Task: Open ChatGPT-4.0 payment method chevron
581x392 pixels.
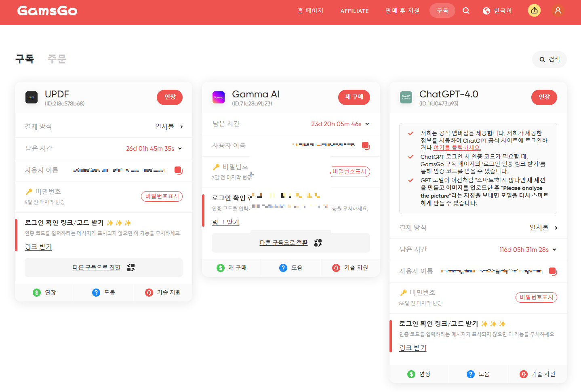Action: pos(556,228)
